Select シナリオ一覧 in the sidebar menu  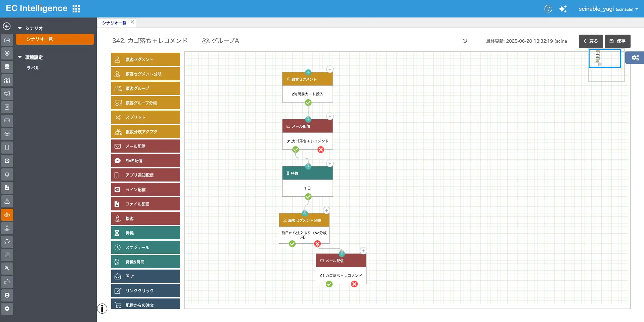55,39
